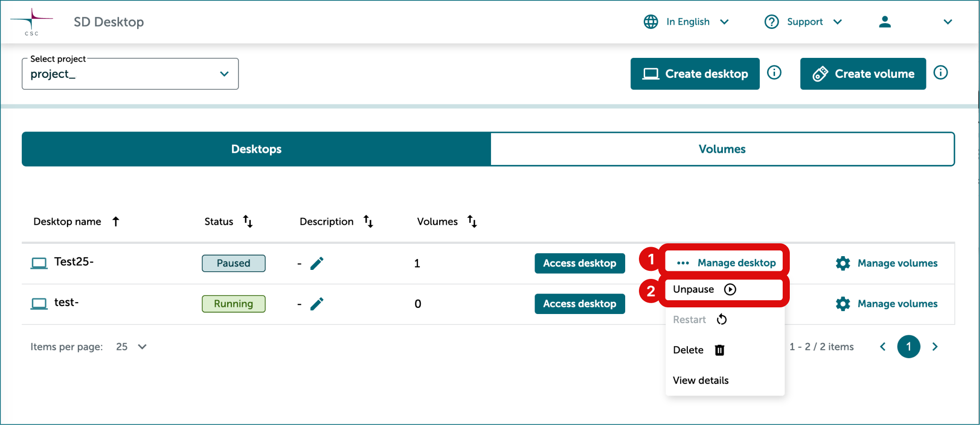Click the three dots in Manage desktop
Image resolution: width=980 pixels, height=425 pixels.
(683, 263)
